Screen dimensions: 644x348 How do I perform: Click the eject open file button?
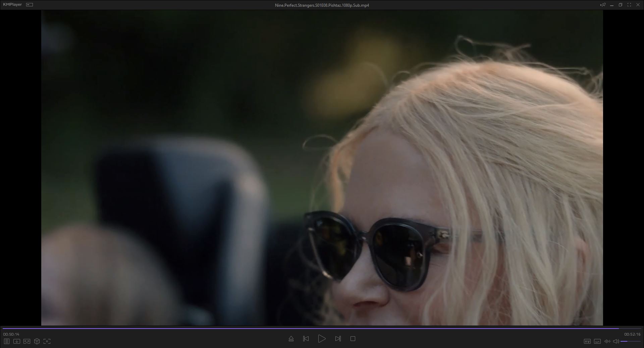291,339
